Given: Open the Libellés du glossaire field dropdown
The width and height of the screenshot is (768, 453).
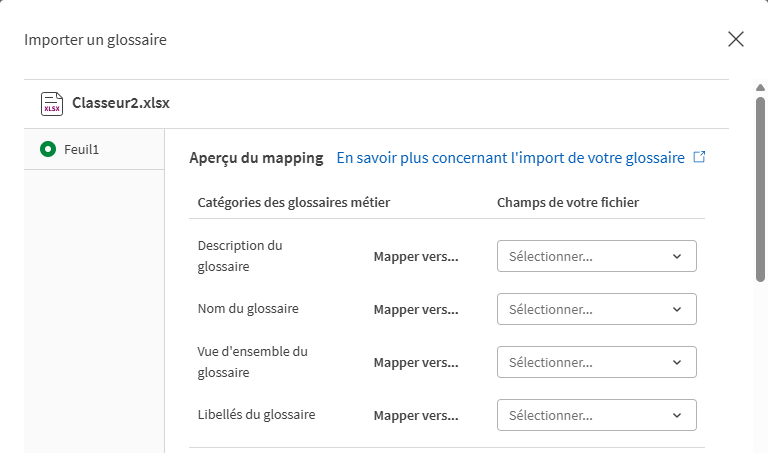Looking at the screenshot, I should [x=597, y=415].
